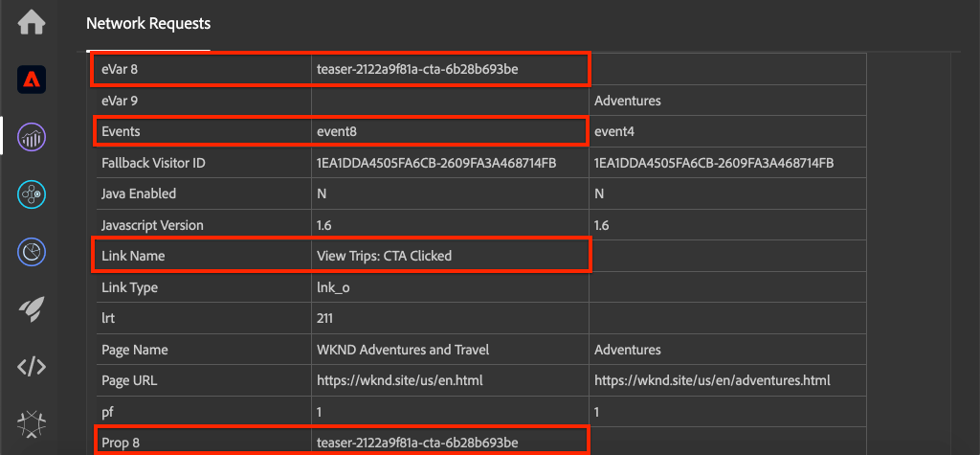The image size is (980, 455).
Task: Open the Launch rocket icon
Action: (x=32, y=307)
